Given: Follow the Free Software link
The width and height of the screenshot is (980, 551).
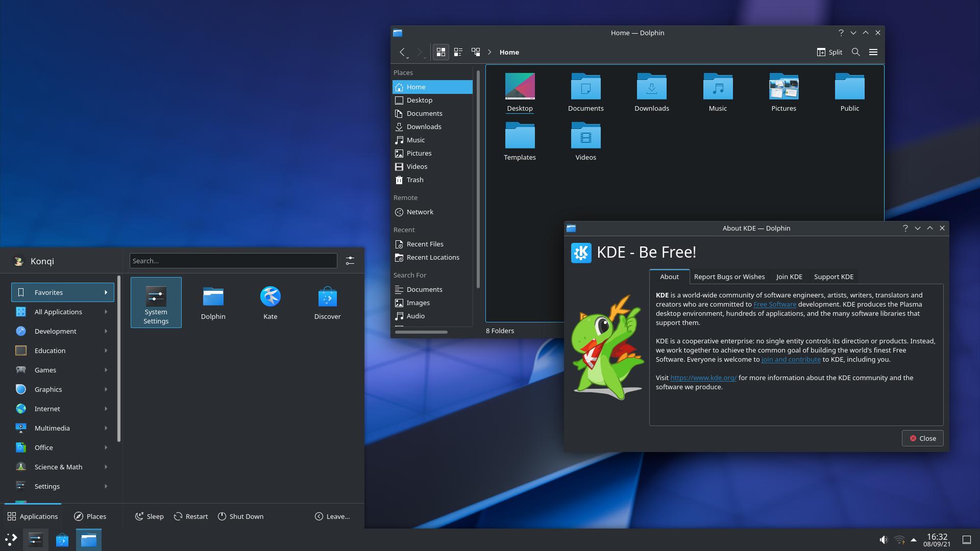Looking at the screenshot, I should 774,305.
